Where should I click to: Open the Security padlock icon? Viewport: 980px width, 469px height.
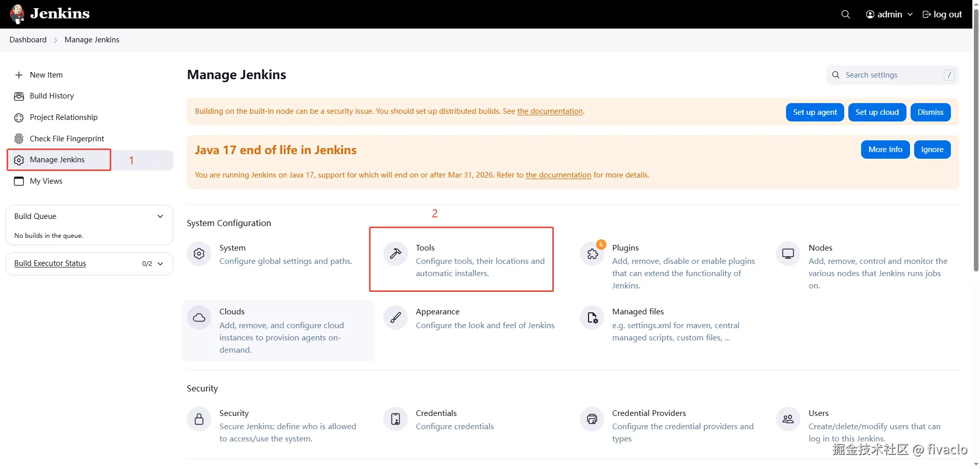(x=199, y=419)
